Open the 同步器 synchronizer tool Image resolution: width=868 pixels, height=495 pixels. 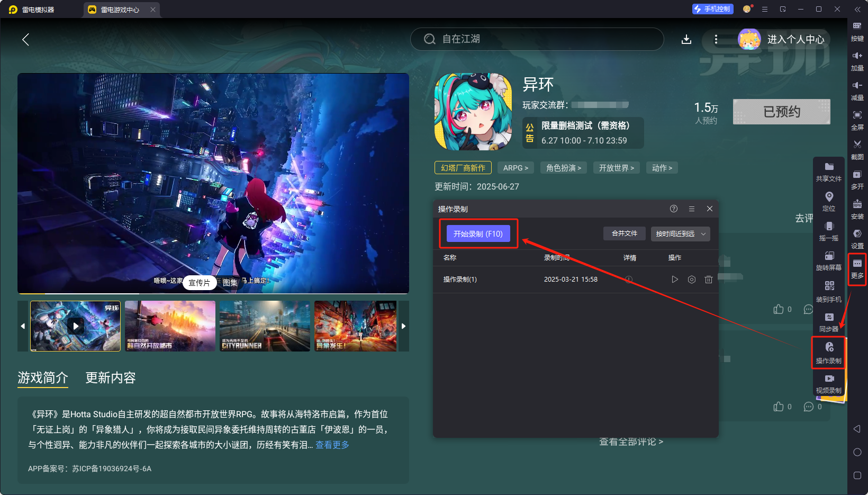(x=829, y=322)
